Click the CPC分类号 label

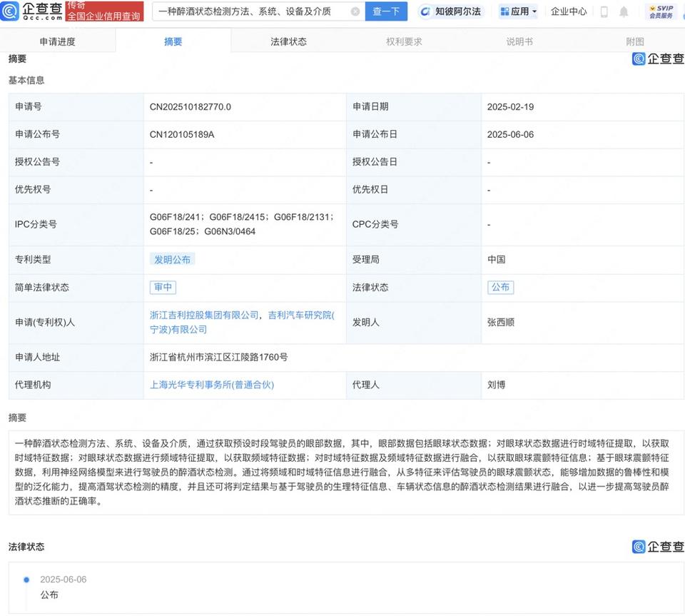(x=375, y=225)
